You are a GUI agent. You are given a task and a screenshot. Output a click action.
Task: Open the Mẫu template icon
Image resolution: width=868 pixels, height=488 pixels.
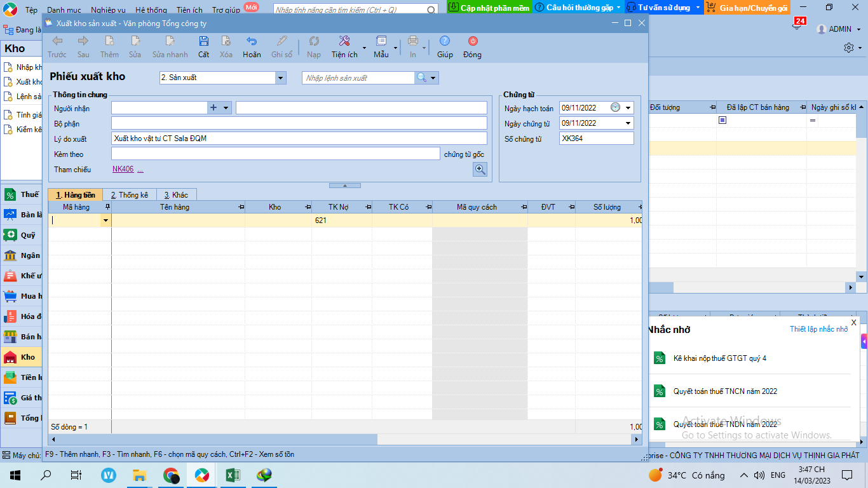[381, 41]
